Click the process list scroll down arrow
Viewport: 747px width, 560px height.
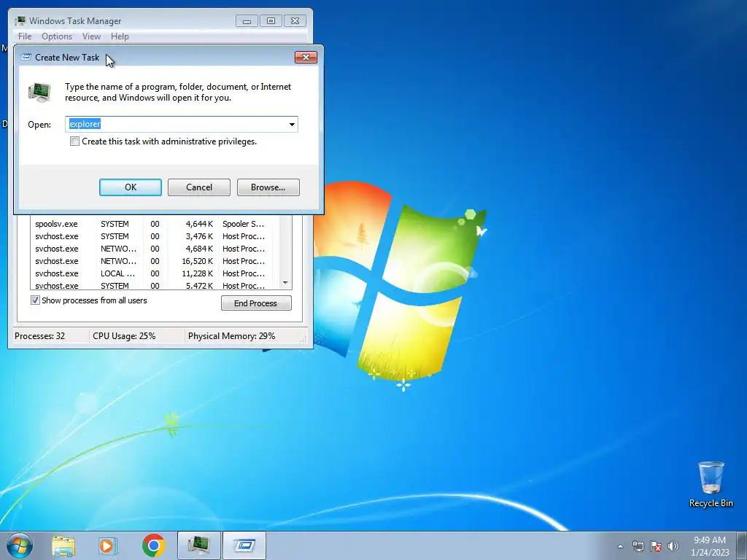coord(285,283)
